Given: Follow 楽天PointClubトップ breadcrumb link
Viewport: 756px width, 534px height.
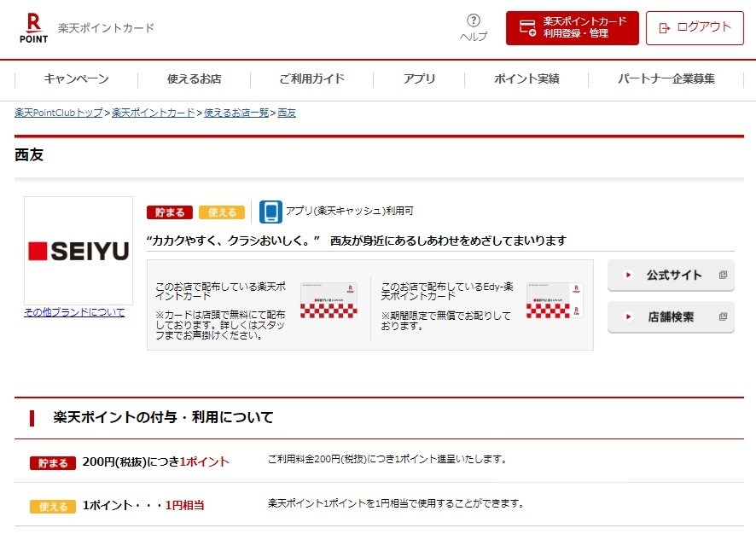Looking at the screenshot, I should pos(59,113).
